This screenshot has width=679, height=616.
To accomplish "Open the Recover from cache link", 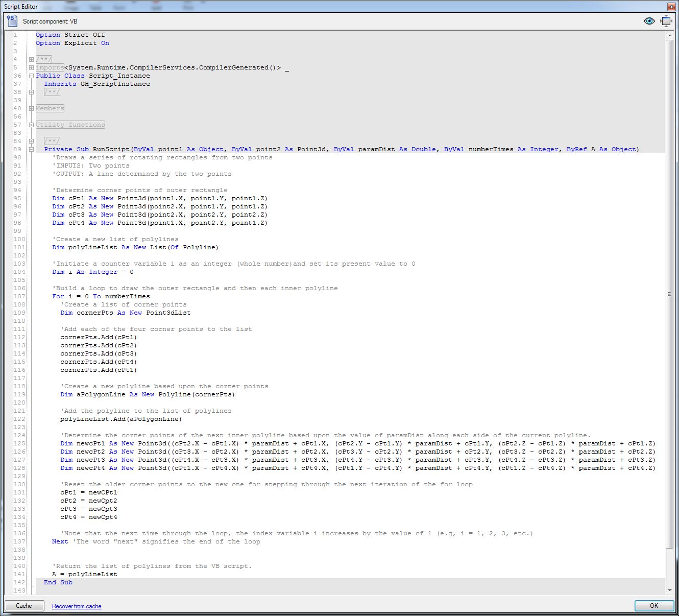I will 76,606.
